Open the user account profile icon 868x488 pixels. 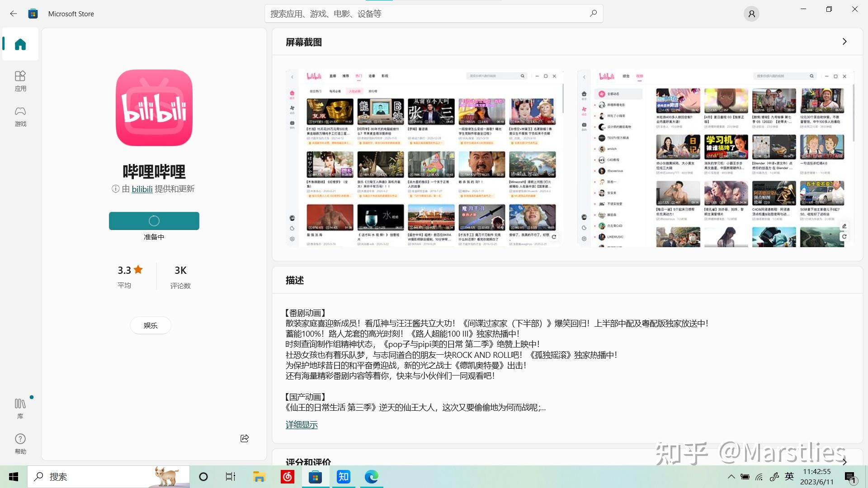tap(751, 14)
